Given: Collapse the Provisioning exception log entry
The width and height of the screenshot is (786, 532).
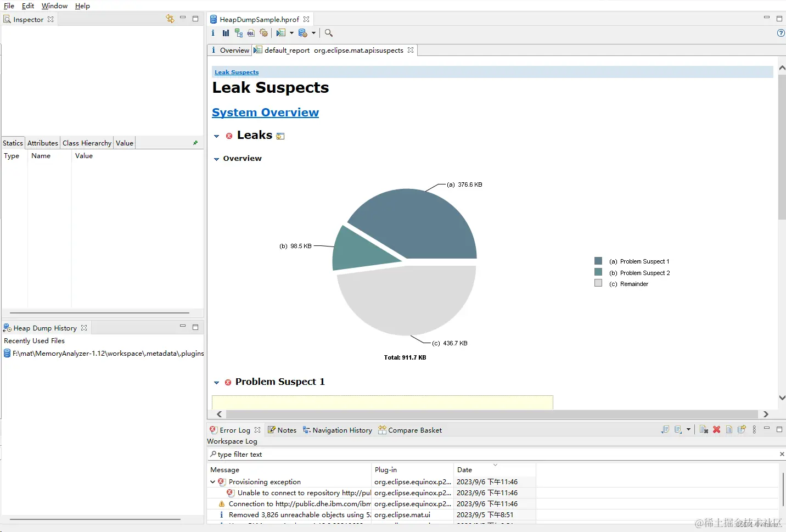Looking at the screenshot, I should 213,482.
